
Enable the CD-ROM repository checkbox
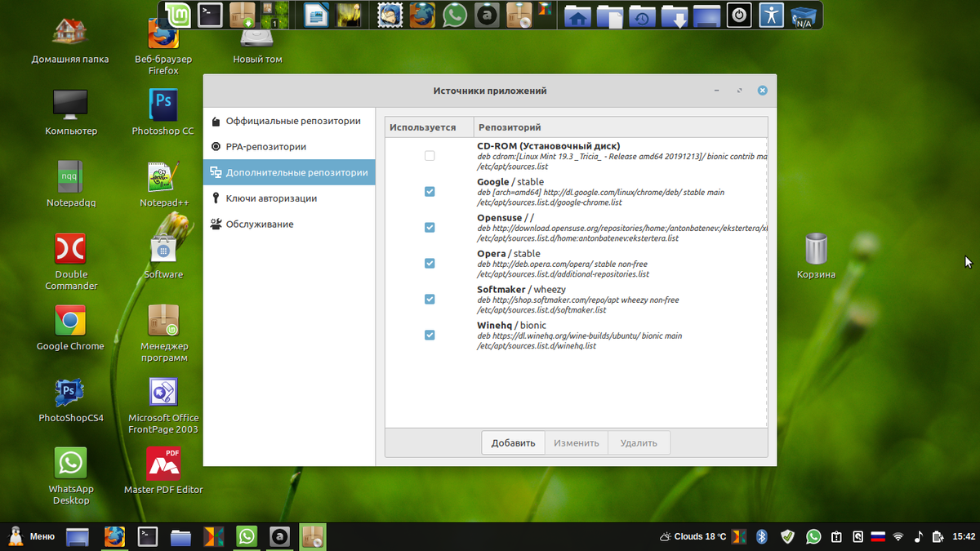(x=430, y=156)
